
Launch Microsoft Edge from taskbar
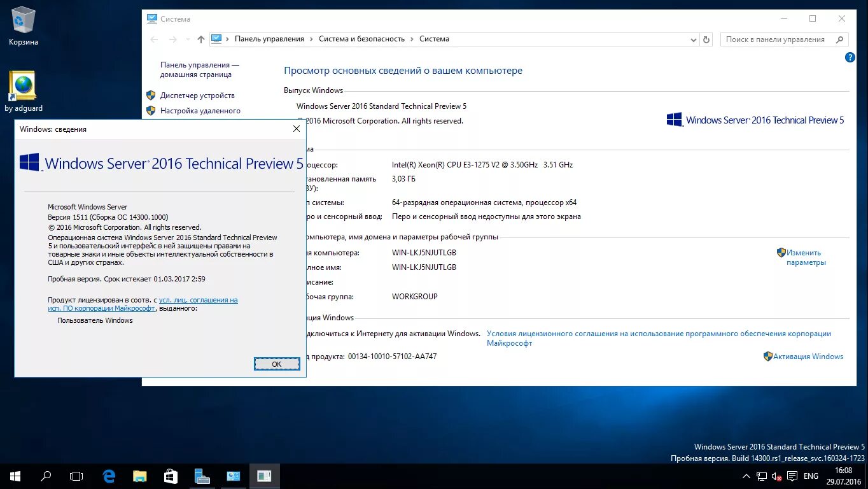click(x=109, y=476)
